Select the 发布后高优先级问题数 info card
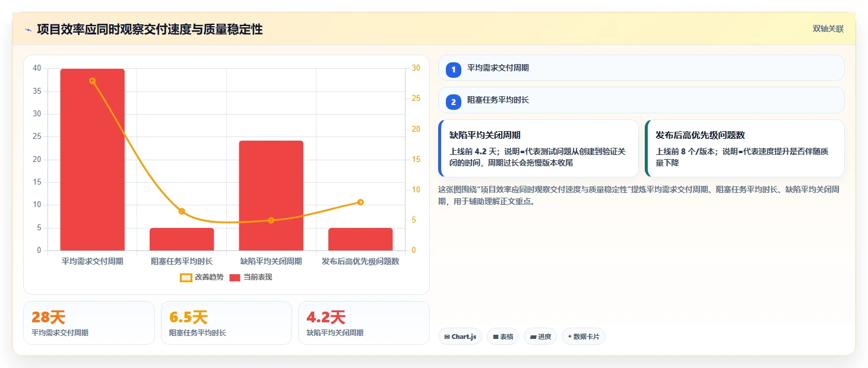Image resolution: width=868 pixels, height=368 pixels. (x=745, y=148)
